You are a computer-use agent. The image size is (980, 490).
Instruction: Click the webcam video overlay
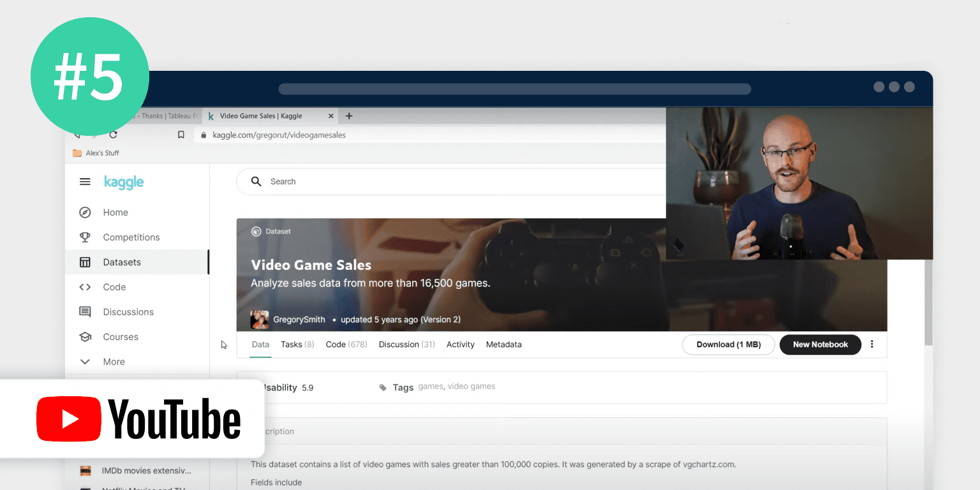click(799, 184)
